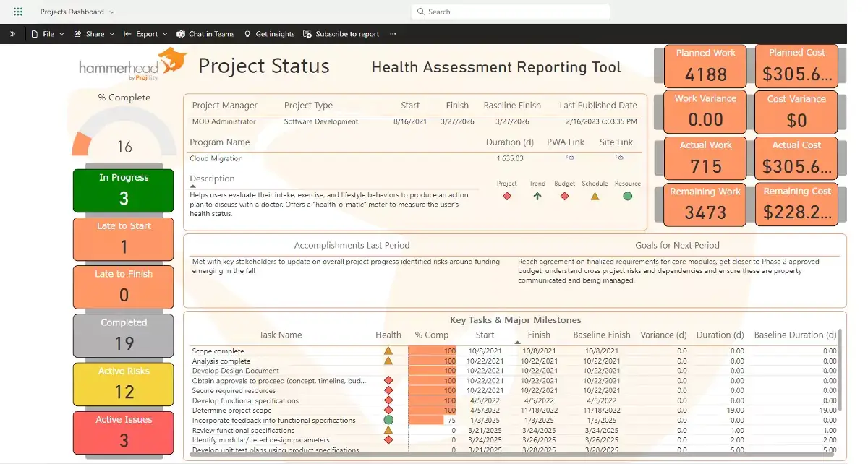Click inside the Search field
Image resolution: width=868 pixels, height=464 pixels.
coord(510,12)
